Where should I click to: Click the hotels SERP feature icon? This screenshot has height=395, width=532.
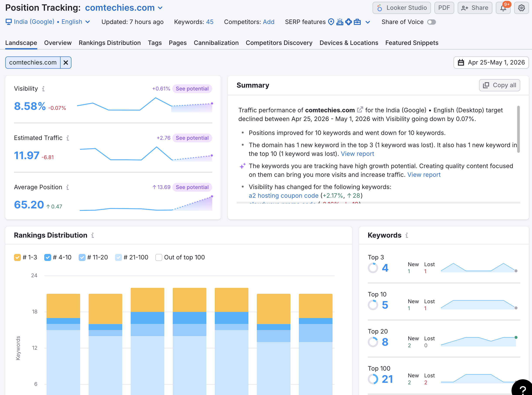click(340, 22)
